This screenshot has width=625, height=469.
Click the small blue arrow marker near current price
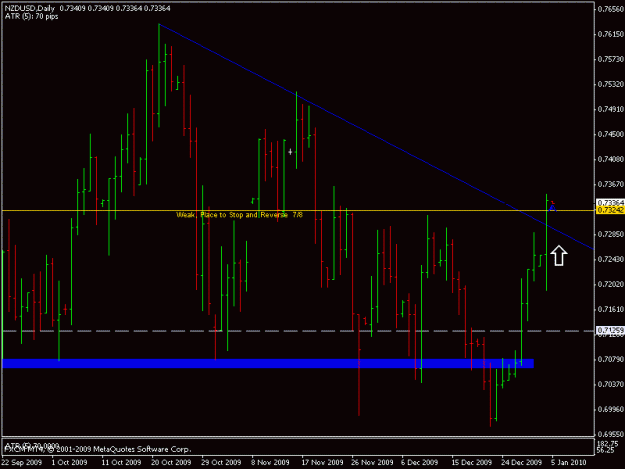pyautogui.click(x=552, y=208)
